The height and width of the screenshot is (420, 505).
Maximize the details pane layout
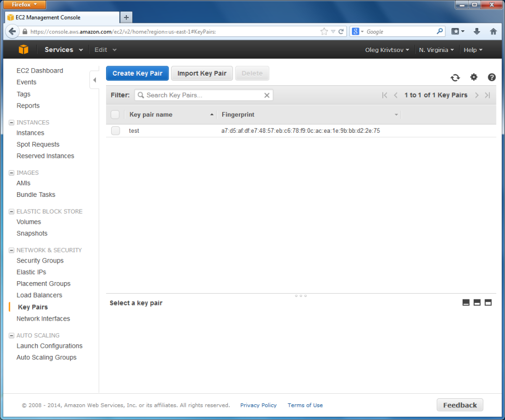click(488, 302)
